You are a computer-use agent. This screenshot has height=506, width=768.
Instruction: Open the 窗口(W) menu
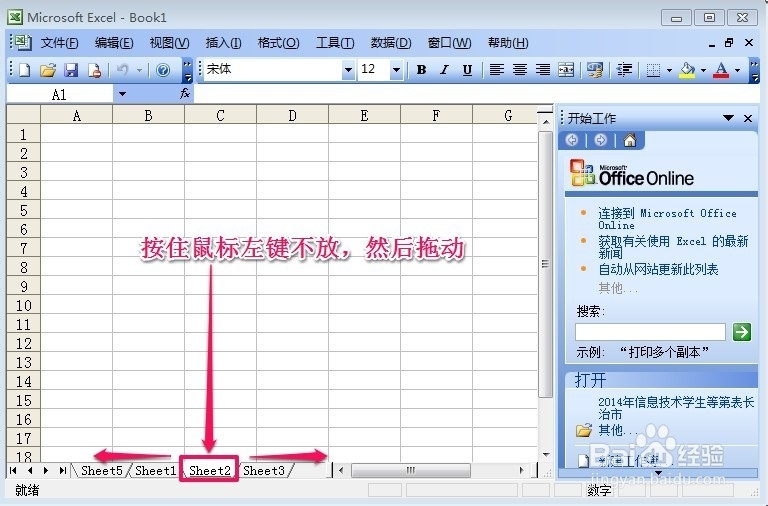click(x=449, y=43)
